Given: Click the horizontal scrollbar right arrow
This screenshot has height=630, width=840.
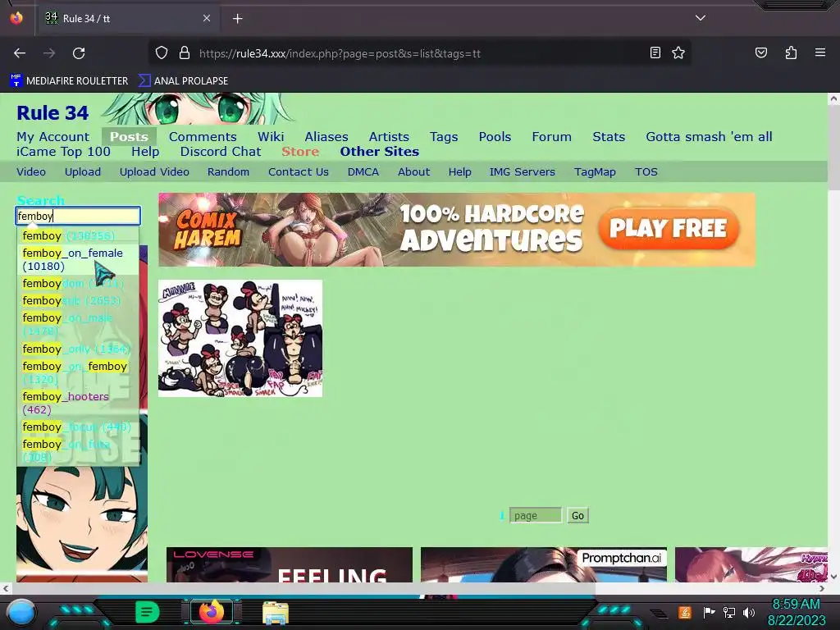Looking at the screenshot, I should pos(822,588).
